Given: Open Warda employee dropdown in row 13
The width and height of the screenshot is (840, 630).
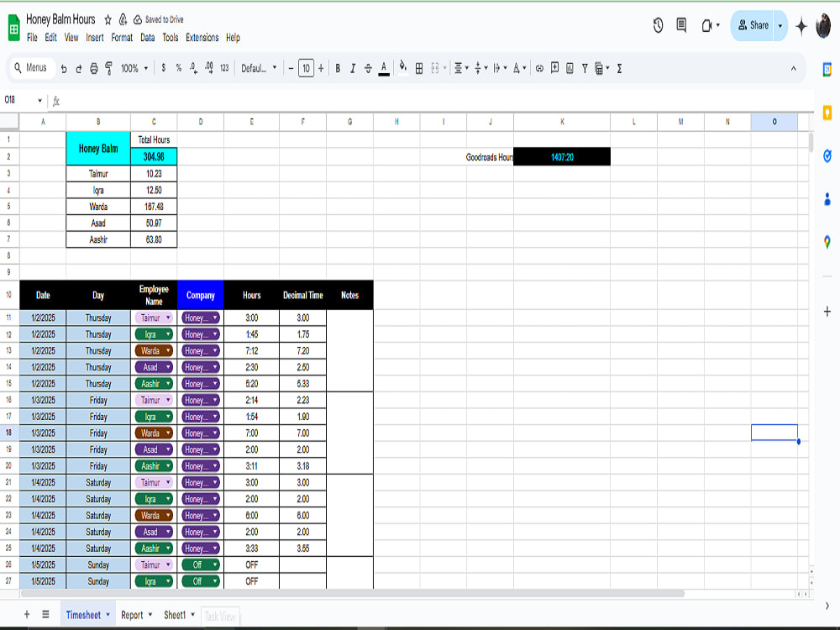Looking at the screenshot, I should [x=168, y=351].
